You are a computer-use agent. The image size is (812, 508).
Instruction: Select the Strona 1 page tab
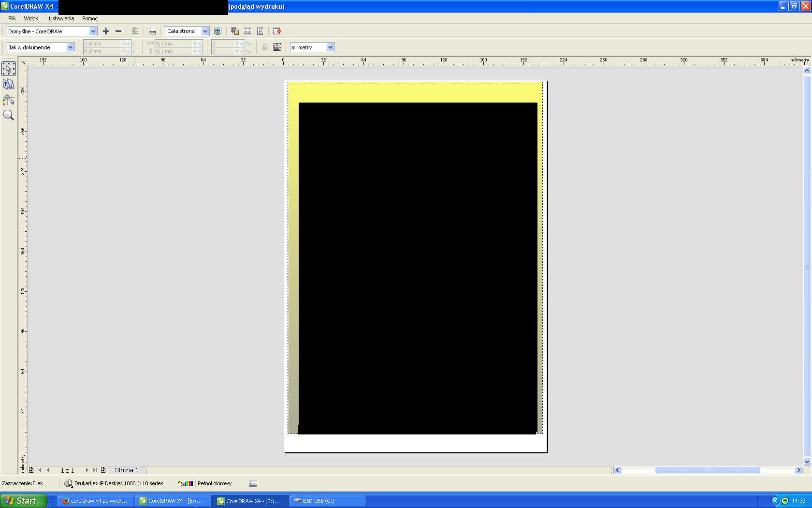pyautogui.click(x=126, y=470)
